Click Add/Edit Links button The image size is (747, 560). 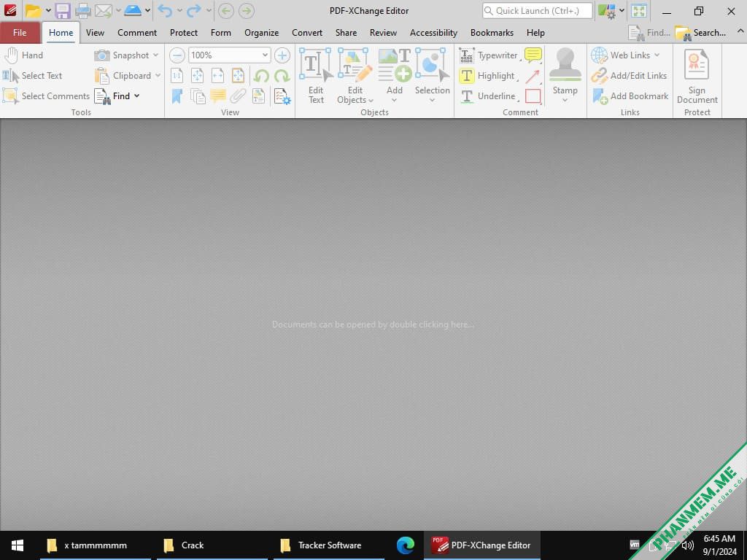pyautogui.click(x=629, y=76)
